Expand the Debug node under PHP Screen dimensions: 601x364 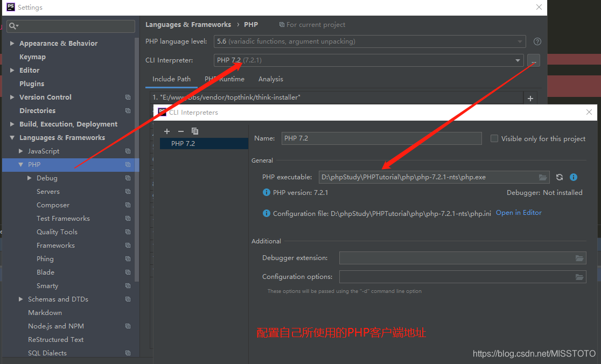[x=30, y=178]
